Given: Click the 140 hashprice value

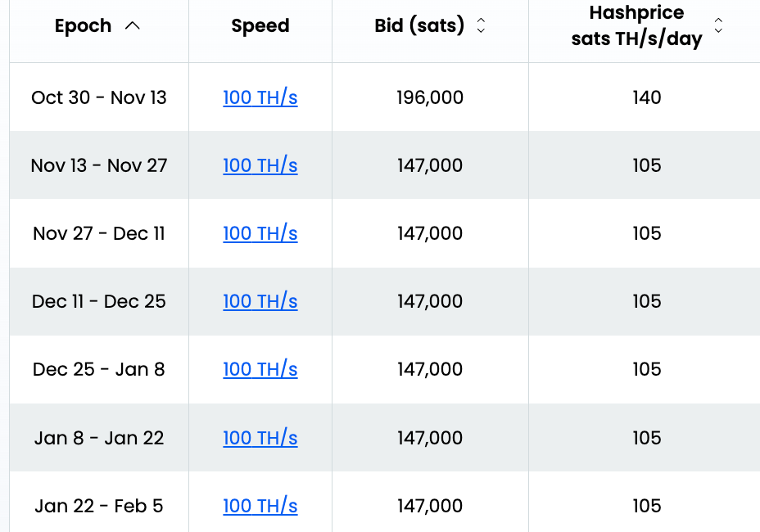Looking at the screenshot, I should tap(646, 98).
